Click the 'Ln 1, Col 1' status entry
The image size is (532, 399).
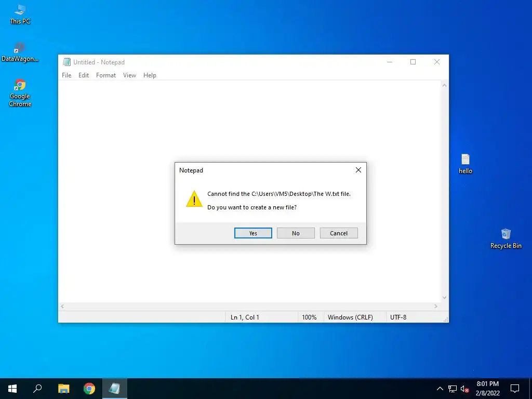point(245,317)
